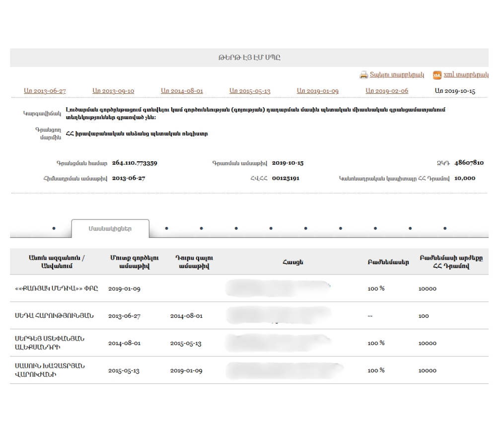Go to the Առ 2019-01-09 record version

click(318, 91)
